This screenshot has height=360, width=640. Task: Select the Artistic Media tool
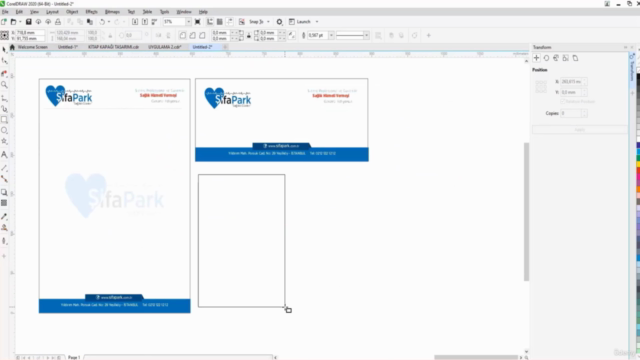point(4,109)
